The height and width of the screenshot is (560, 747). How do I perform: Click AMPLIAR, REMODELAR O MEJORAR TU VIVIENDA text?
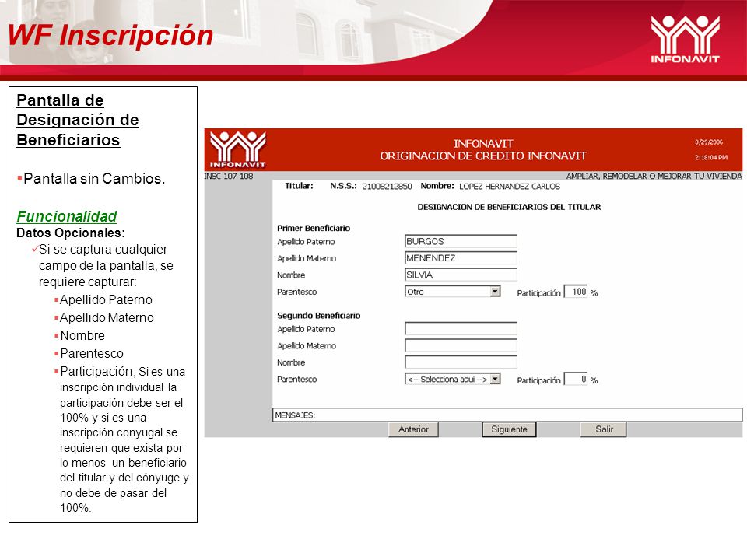654,177
